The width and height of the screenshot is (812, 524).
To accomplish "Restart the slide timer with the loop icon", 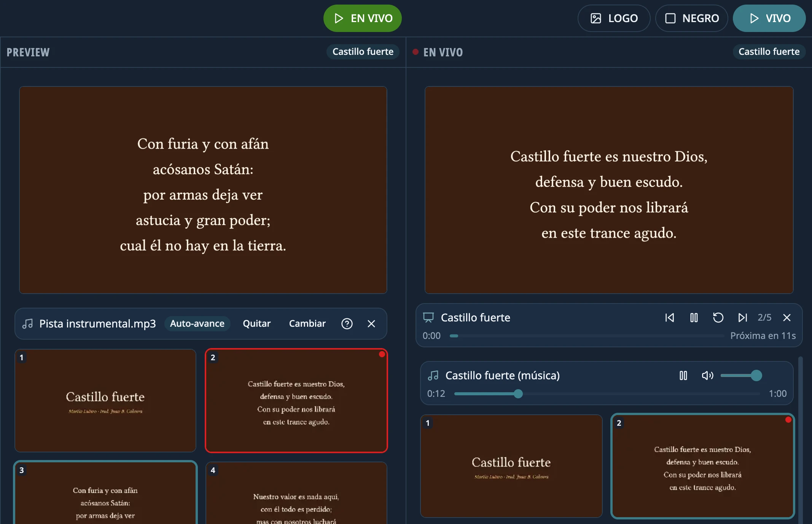I will 718,318.
